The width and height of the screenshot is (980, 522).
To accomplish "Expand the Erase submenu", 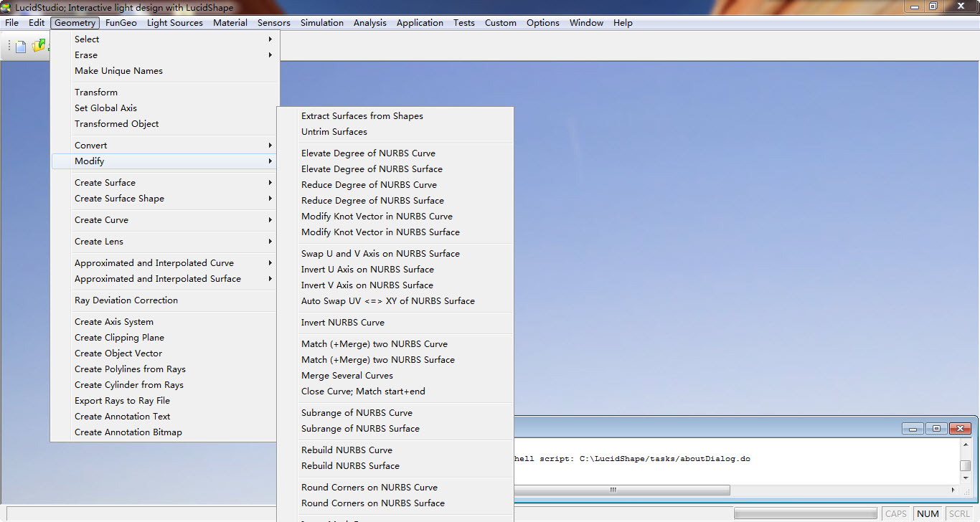I will tap(164, 55).
